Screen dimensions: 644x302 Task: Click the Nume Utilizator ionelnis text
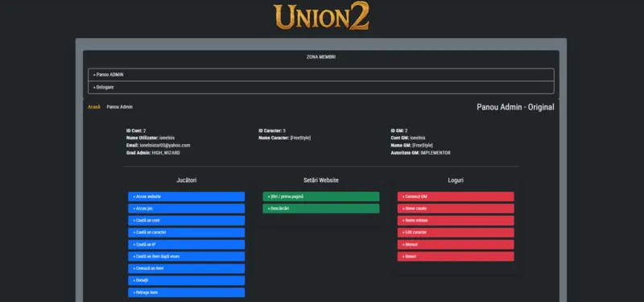[151, 138]
